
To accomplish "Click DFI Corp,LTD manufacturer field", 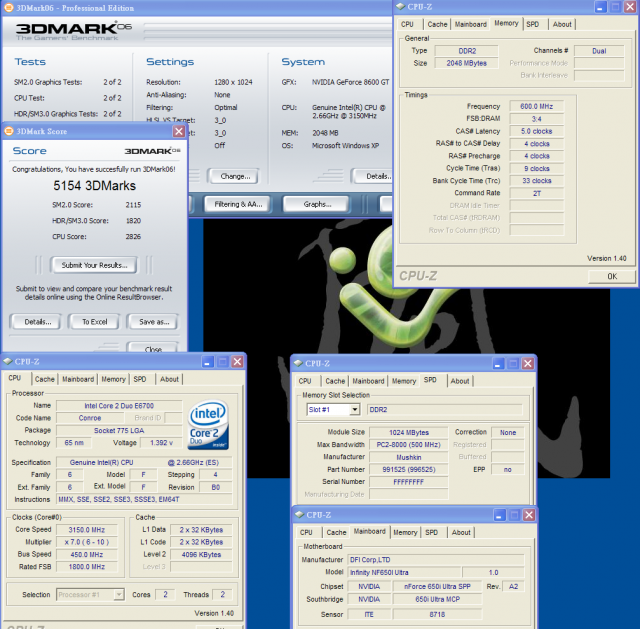I will [436, 560].
